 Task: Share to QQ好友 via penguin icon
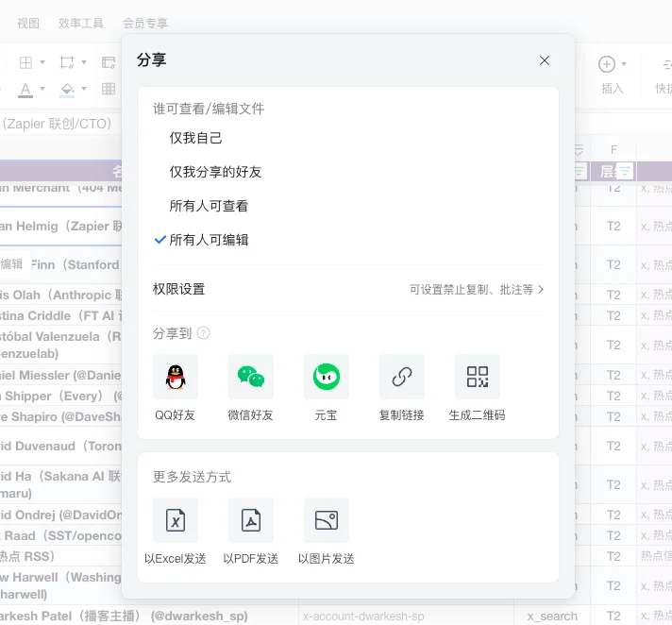(x=176, y=377)
